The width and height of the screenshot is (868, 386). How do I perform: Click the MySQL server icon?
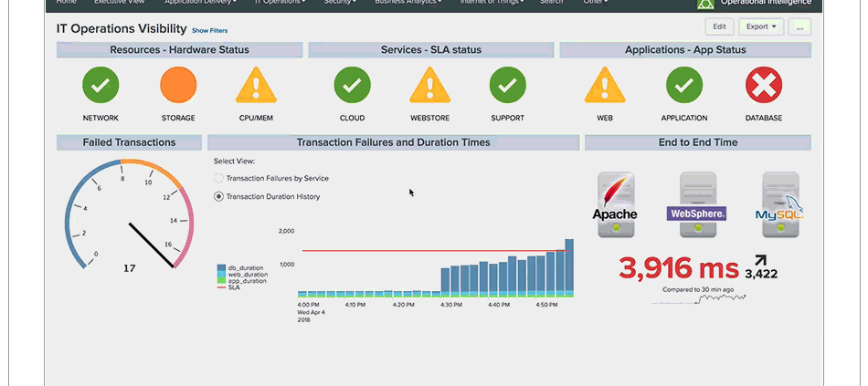(x=780, y=204)
